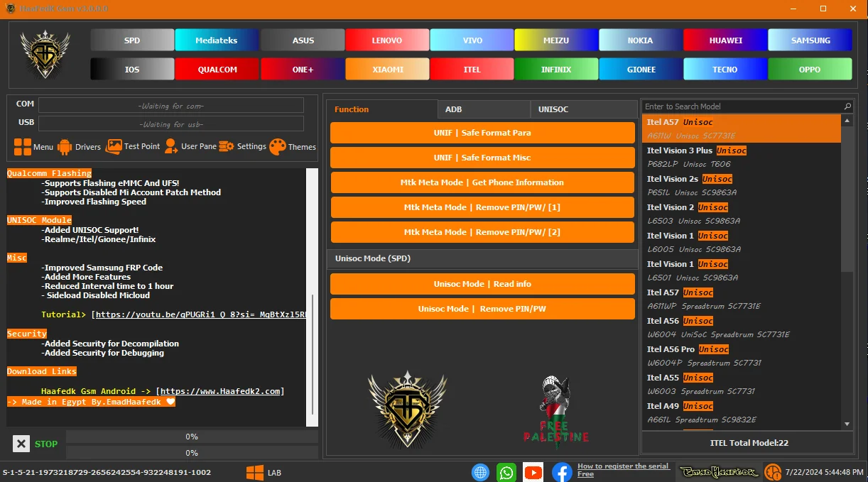
Task: Select the NOKIA brand button
Action: click(641, 40)
